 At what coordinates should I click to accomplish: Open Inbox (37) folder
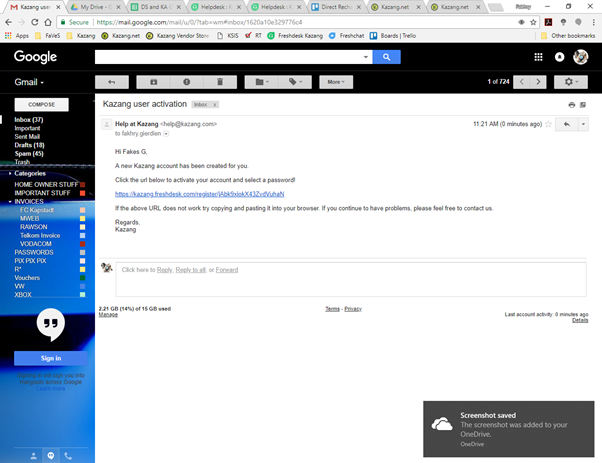[x=29, y=120]
